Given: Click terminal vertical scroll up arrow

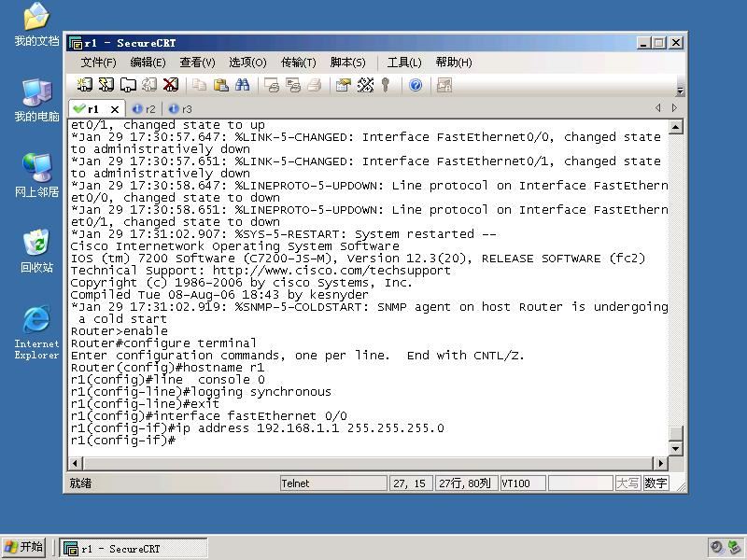Looking at the screenshot, I should pyautogui.click(x=675, y=127).
